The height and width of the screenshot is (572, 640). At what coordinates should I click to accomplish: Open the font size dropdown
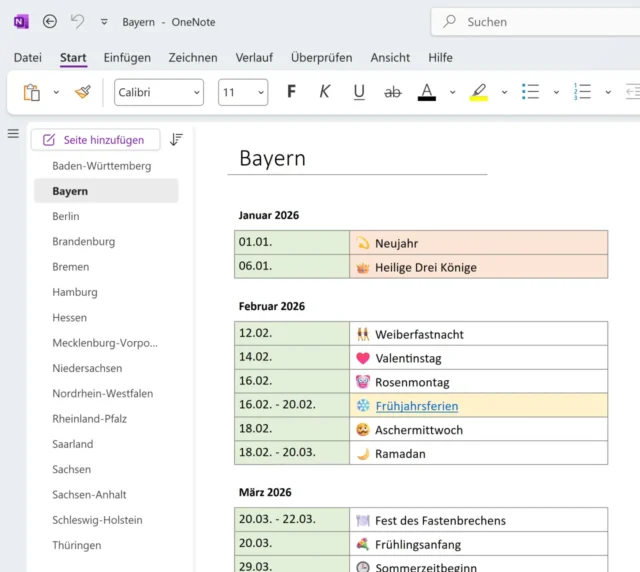(x=243, y=92)
